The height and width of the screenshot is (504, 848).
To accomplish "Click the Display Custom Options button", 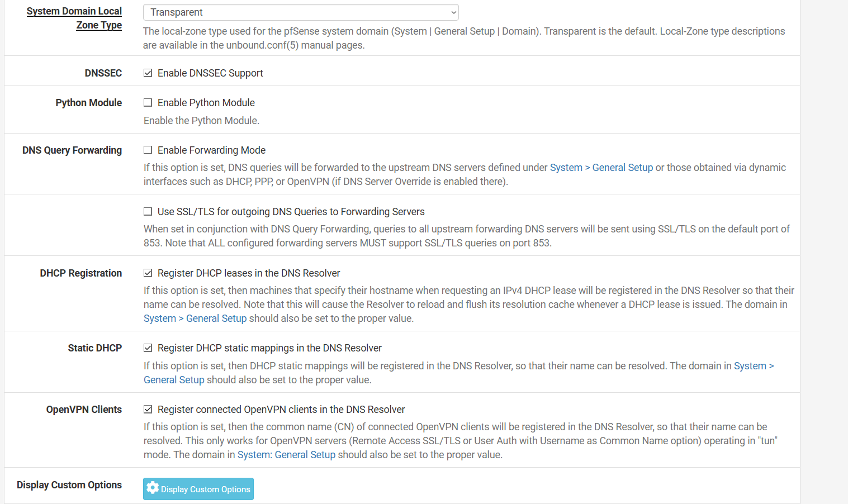I will [198, 489].
